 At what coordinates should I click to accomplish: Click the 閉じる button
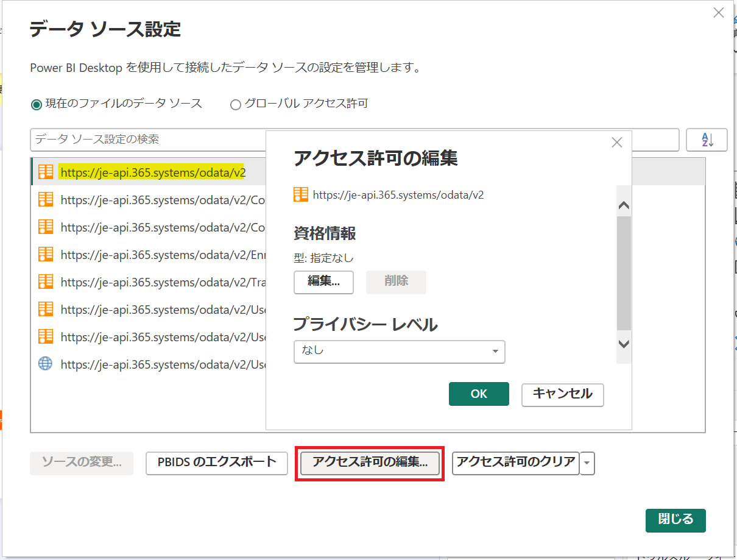(675, 520)
